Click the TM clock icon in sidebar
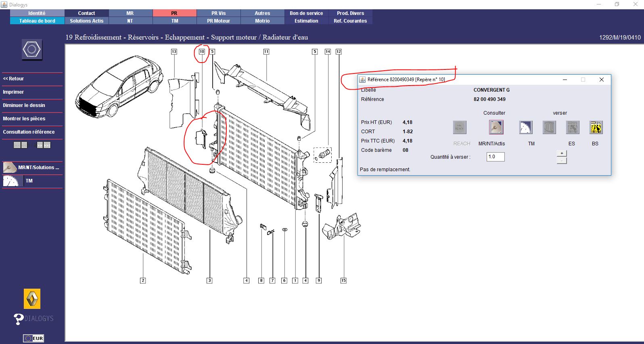The width and height of the screenshot is (644, 344). [10, 181]
